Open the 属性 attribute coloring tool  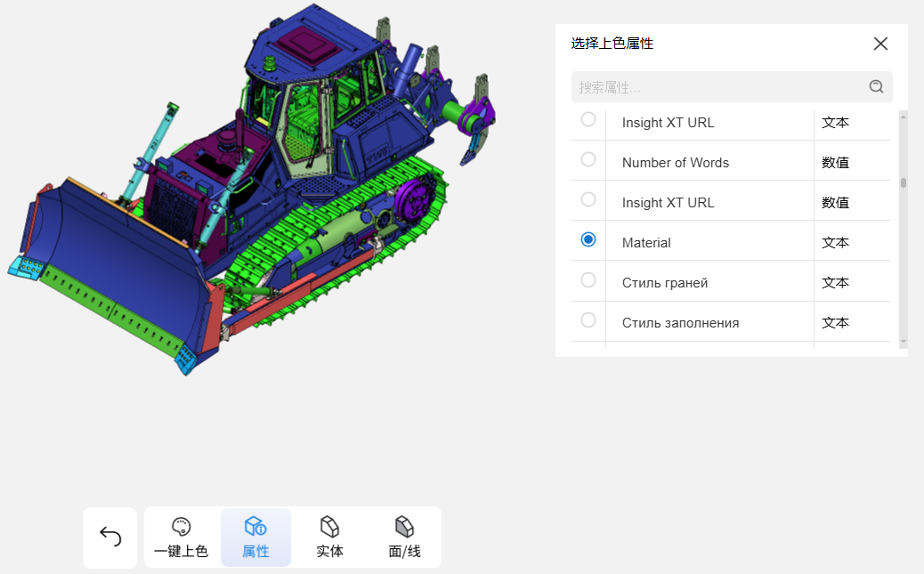(x=255, y=538)
